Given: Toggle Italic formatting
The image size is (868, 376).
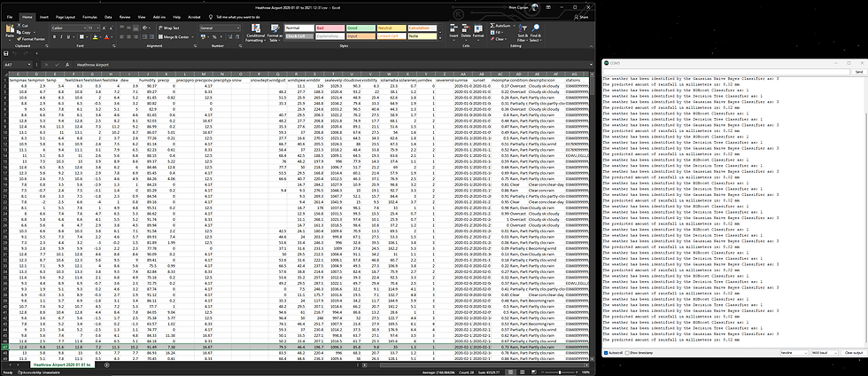Looking at the screenshot, I should (x=61, y=36).
